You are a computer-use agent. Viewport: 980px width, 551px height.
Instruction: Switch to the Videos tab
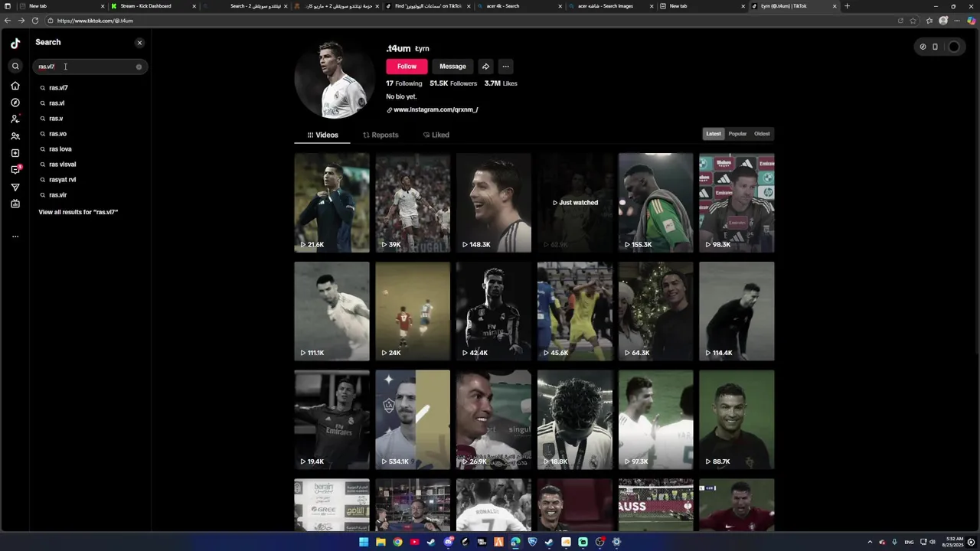pyautogui.click(x=322, y=135)
